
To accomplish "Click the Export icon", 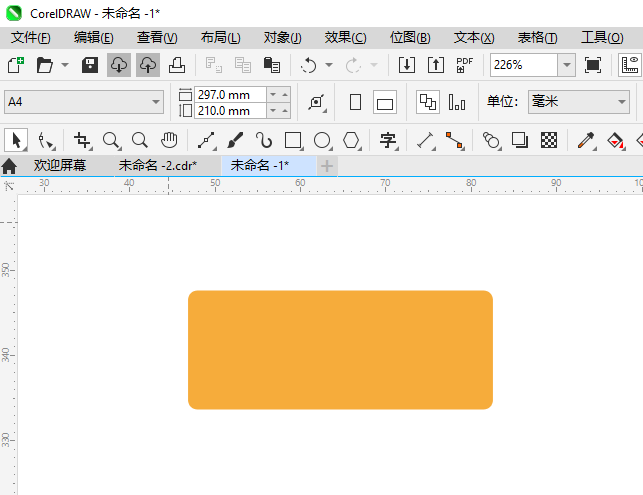I will point(436,65).
